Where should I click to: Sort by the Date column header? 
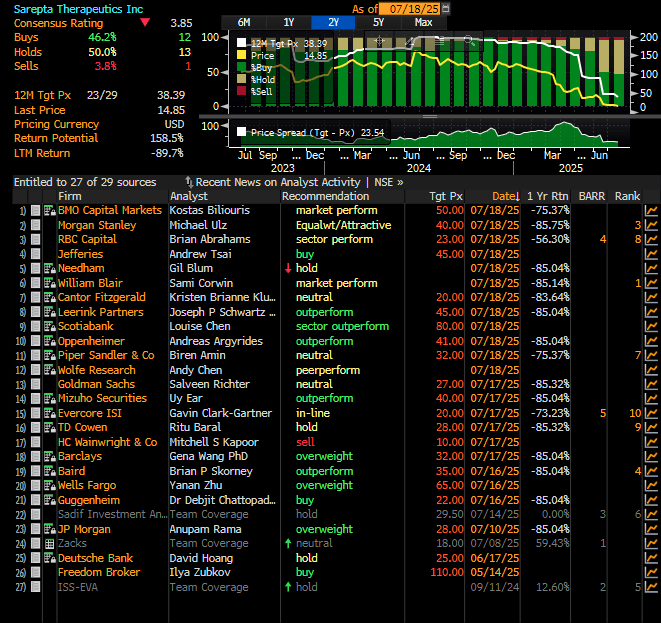point(504,196)
